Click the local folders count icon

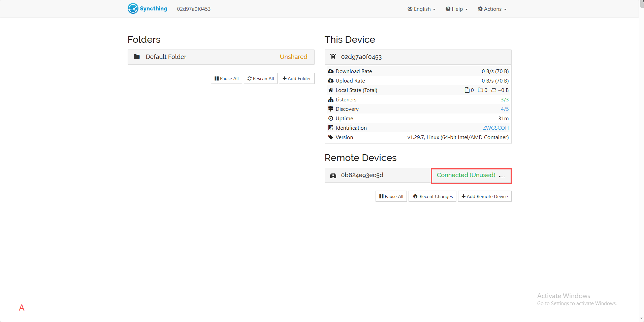click(x=480, y=90)
